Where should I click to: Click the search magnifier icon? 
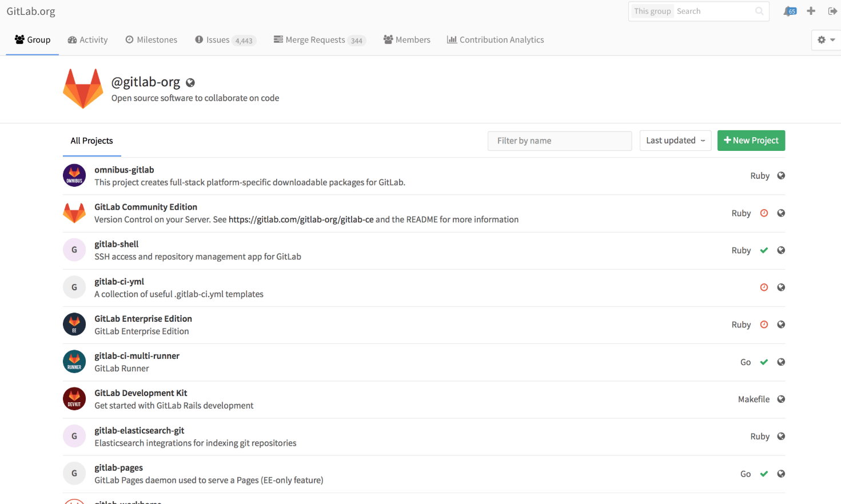[x=759, y=11]
